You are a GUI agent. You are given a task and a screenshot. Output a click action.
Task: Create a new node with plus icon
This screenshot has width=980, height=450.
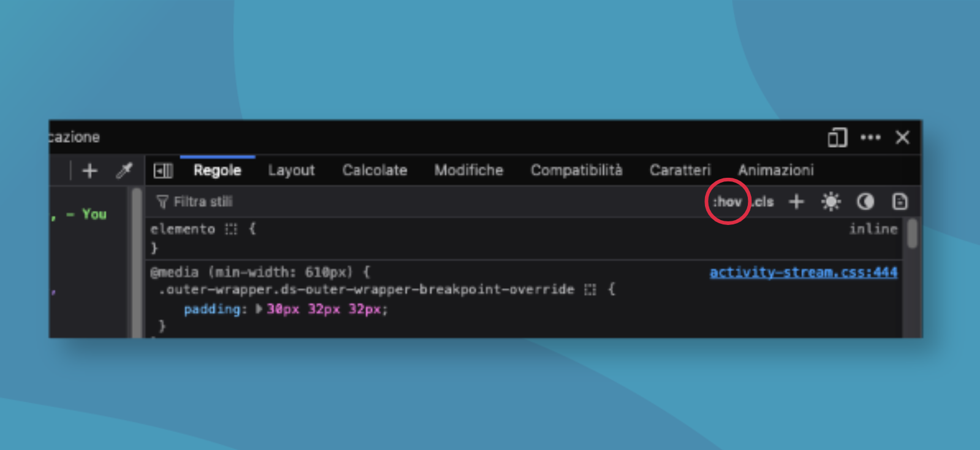pos(90,170)
